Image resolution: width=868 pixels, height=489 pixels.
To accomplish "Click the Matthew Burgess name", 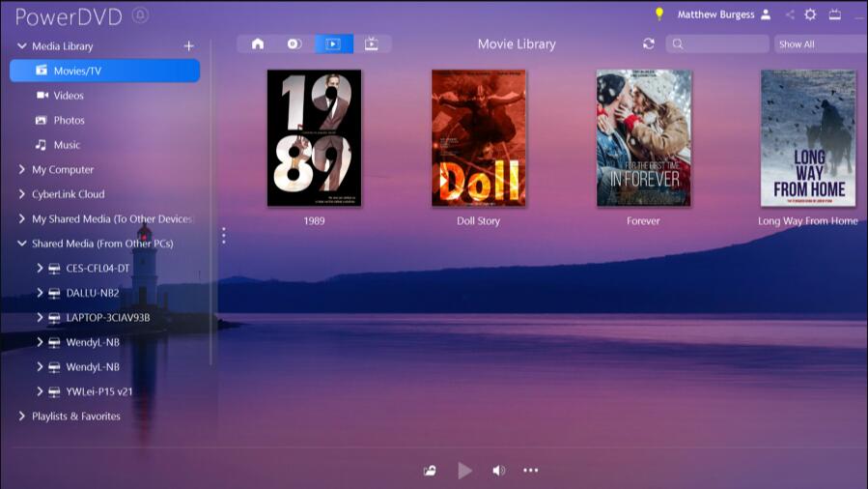I will [715, 14].
